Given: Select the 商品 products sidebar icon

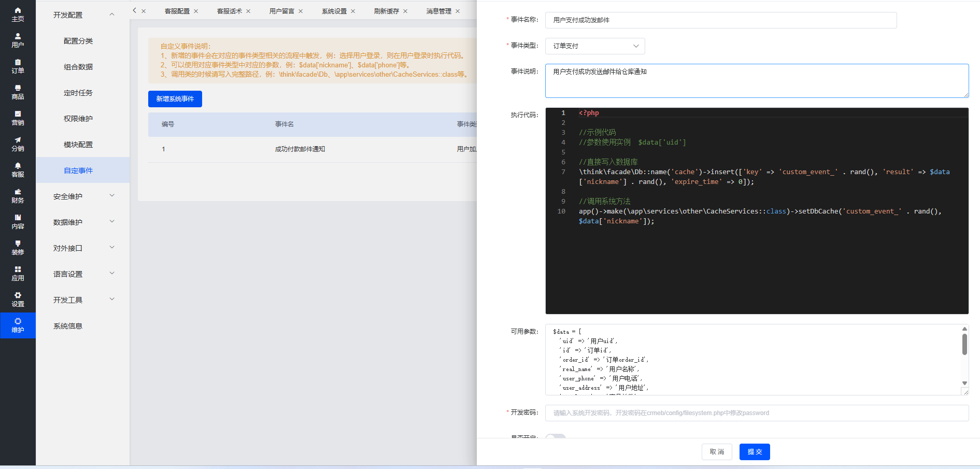Looking at the screenshot, I should pyautogui.click(x=18, y=92).
